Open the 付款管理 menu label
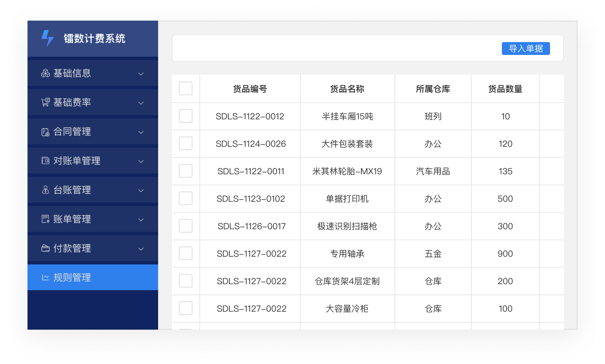 point(72,248)
